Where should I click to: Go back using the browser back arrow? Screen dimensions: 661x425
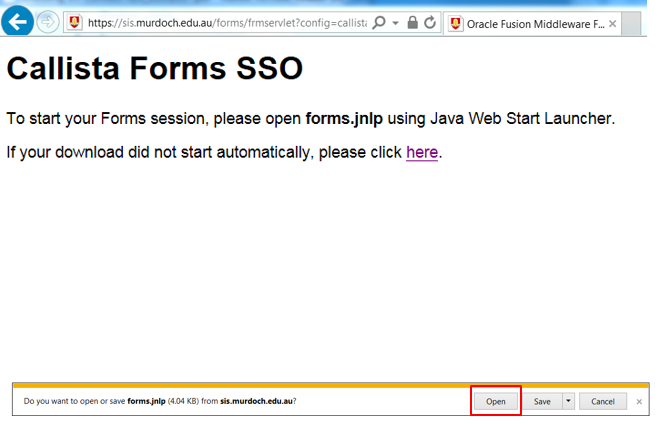17,22
